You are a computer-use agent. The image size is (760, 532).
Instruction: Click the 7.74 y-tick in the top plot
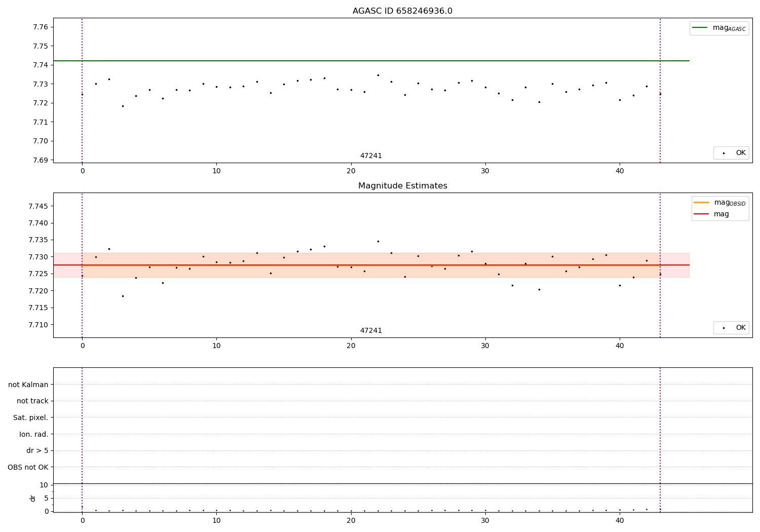(41, 65)
